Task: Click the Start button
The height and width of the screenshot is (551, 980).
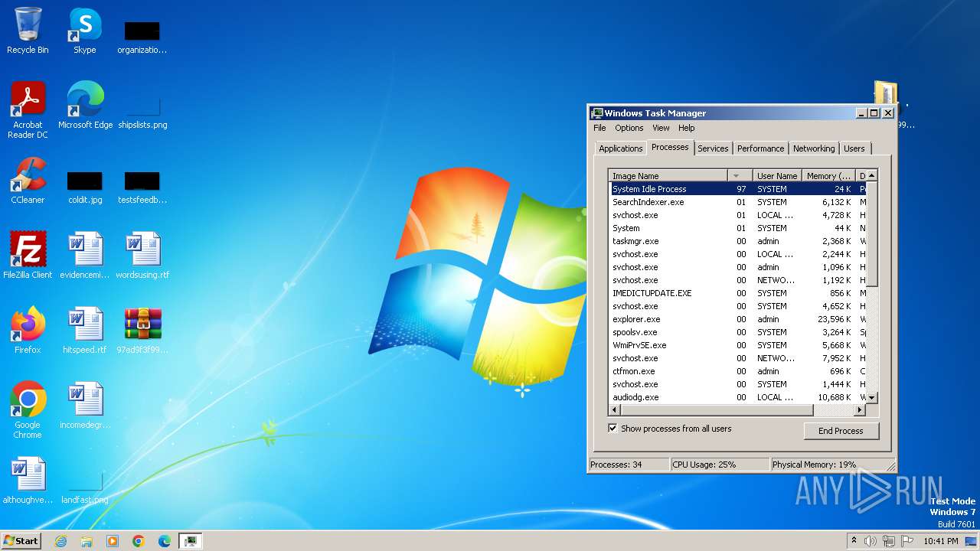Action: click(21, 541)
